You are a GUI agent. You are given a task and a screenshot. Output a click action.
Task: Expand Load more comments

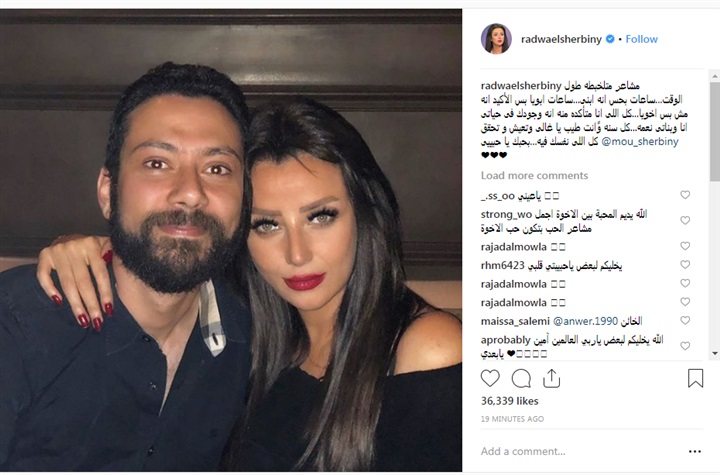[x=534, y=175]
